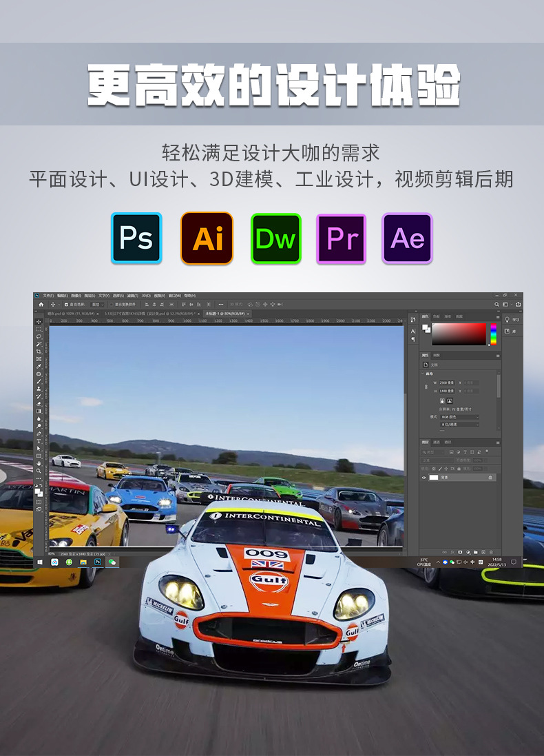Toggle the lock all padlock icon
The width and height of the screenshot is (544, 756).
(459, 469)
